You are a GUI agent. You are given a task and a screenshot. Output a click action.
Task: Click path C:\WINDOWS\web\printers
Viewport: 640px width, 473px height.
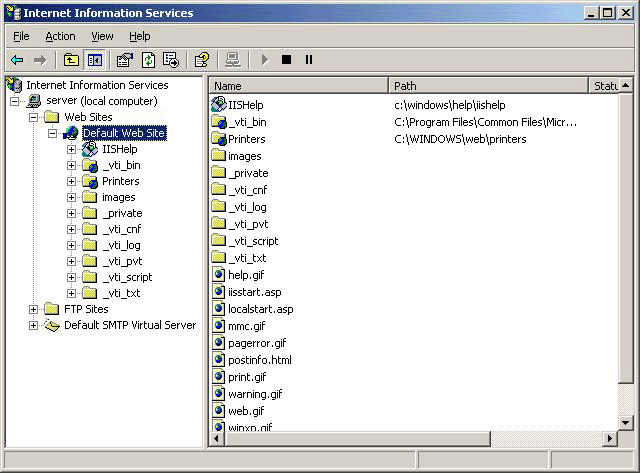pos(460,139)
